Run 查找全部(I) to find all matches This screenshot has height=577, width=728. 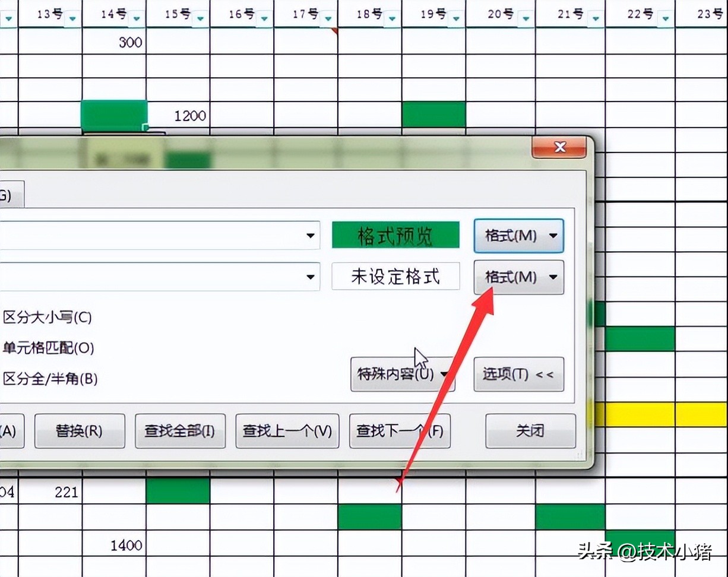[x=180, y=431]
